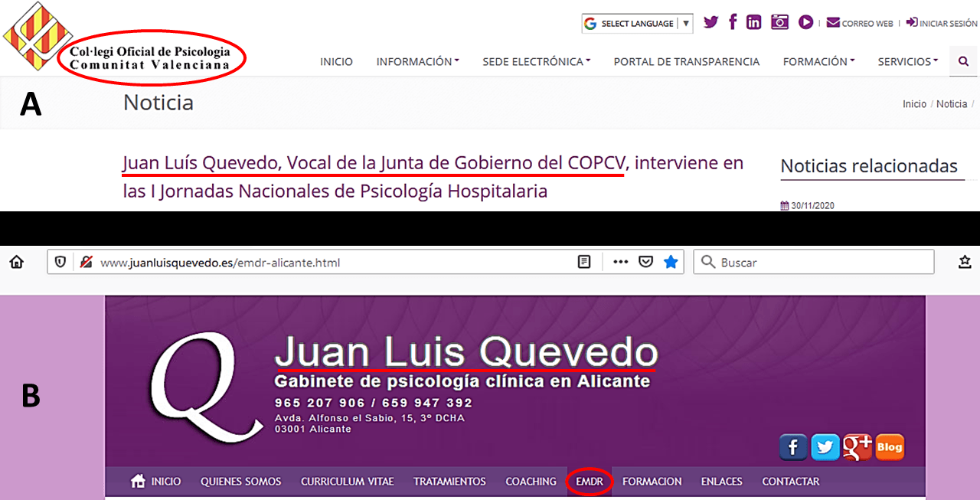Open CORREO WEB link

click(x=861, y=23)
